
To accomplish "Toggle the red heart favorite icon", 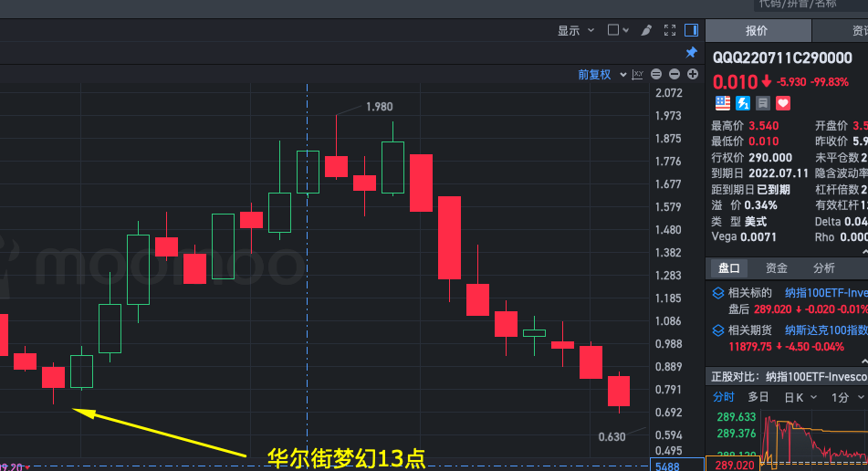I will [x=783, y=103].
